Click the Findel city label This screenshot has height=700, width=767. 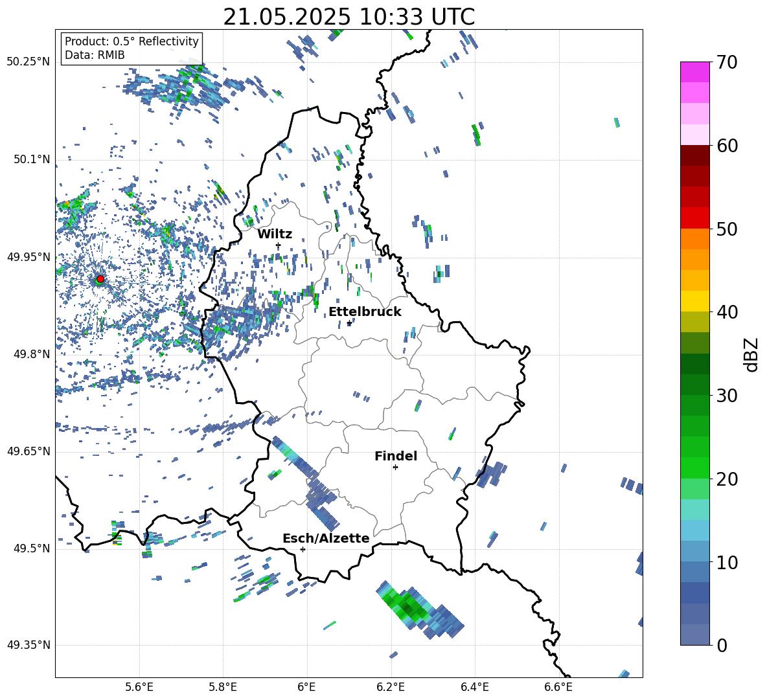pyautogui.click(x=396, y=456)
